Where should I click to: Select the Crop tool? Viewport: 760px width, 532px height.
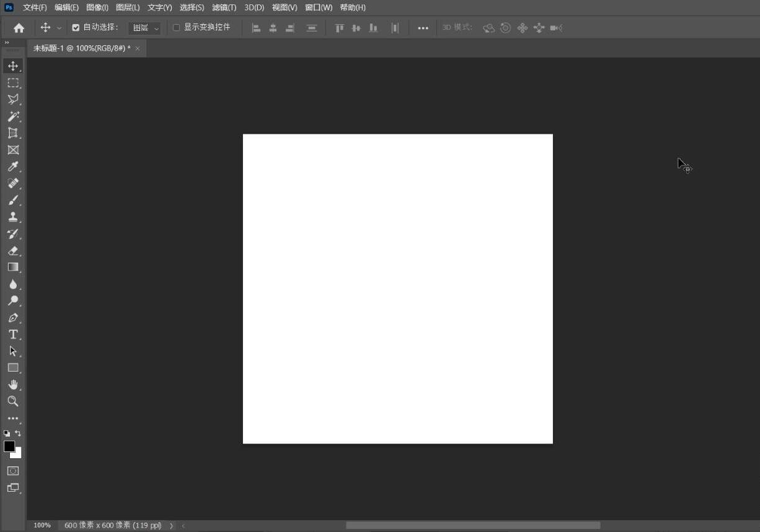pyautogui.click(x=13, y=133)
